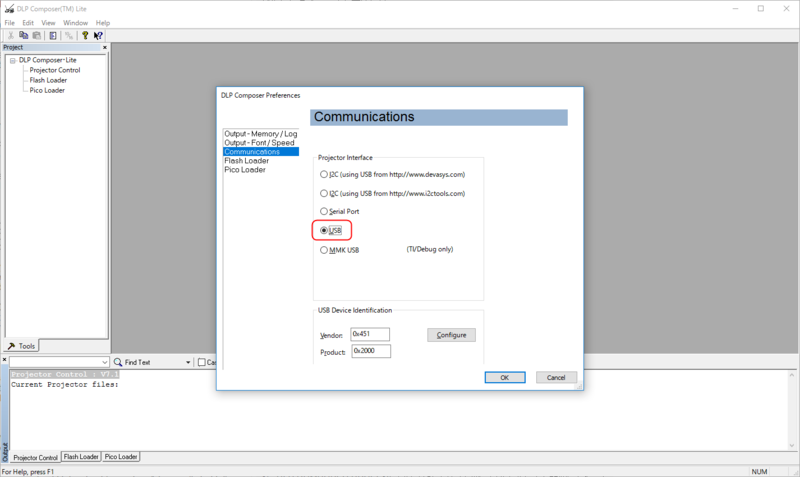Click the DLP Composer title bar app icon
The height and width of the screenshot is (477, 800).
click(9, 9)
